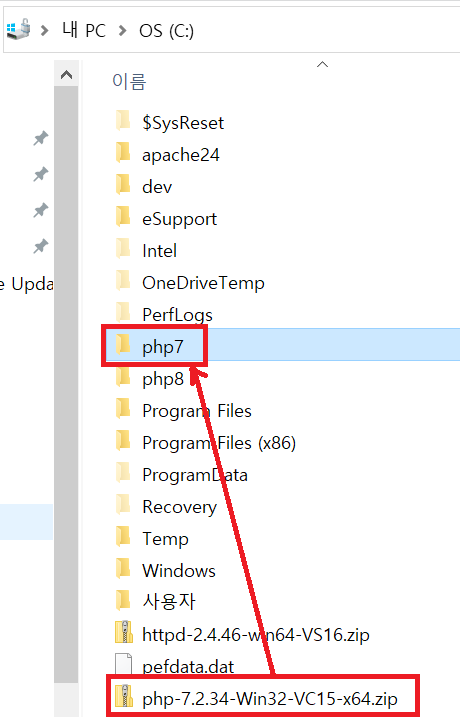Select the Program Files (x86) folder
This screenshot has width=460, height=717.
coord(206,443)
